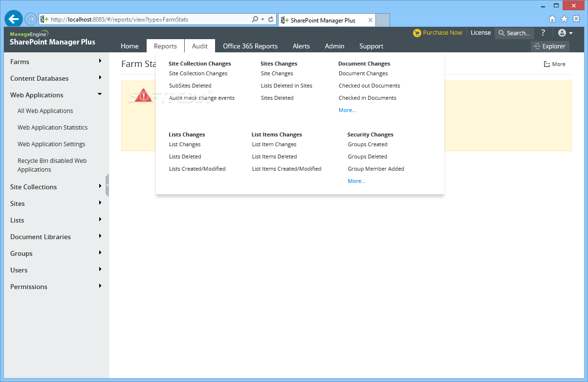
Task: Click More link under Security Changes
Action: tap(357, 181)
